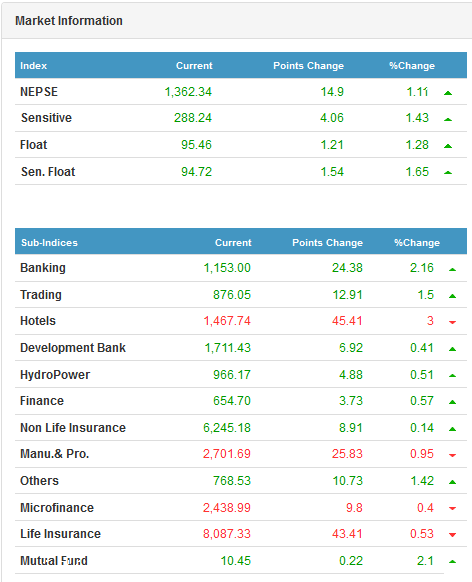
Task: Select the Sen. Float index name
Action: [x=48, y=172]
